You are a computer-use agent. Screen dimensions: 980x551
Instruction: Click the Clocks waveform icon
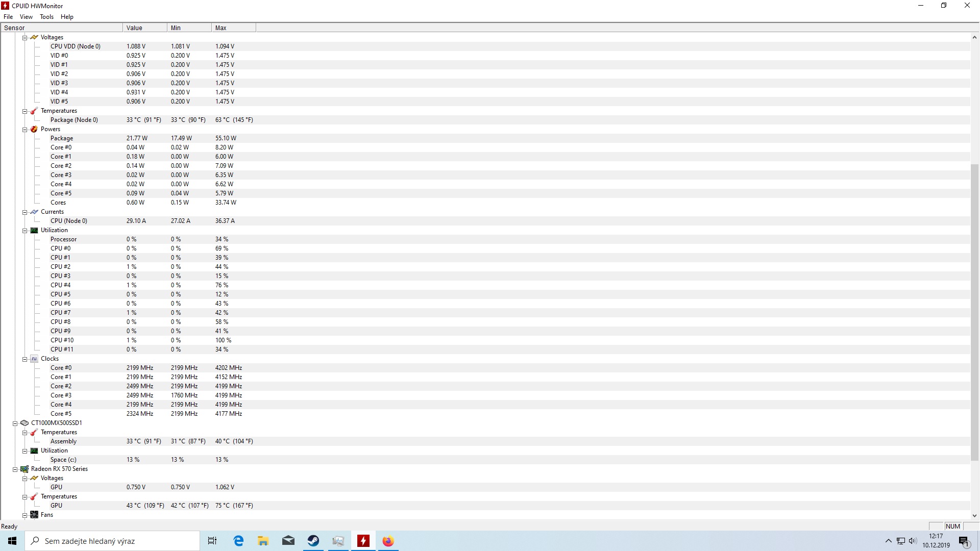point(34,359)
